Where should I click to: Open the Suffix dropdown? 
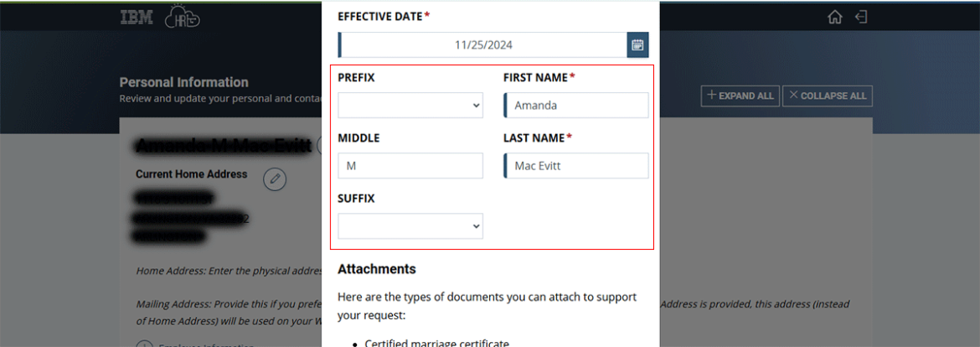(x=410, y=226)
